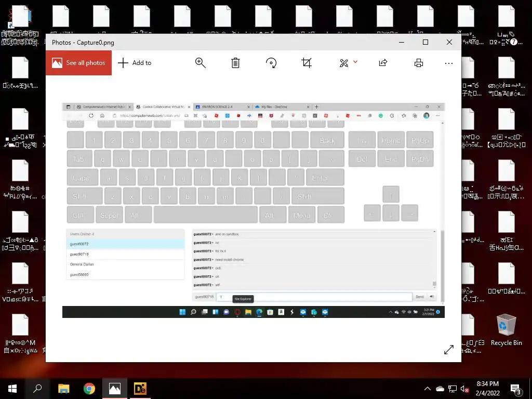Click the displayed Capture0.png image

(x=254, y=210)
